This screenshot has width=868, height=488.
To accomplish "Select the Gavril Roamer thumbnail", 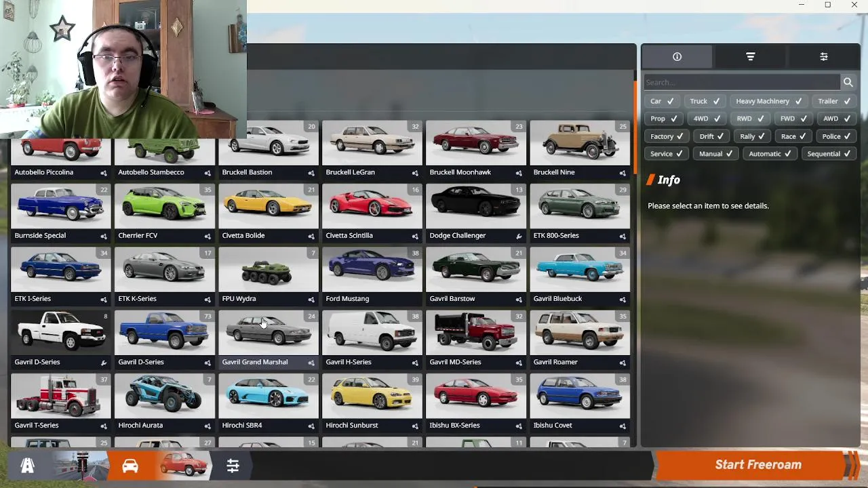I will tap(579, 333).
